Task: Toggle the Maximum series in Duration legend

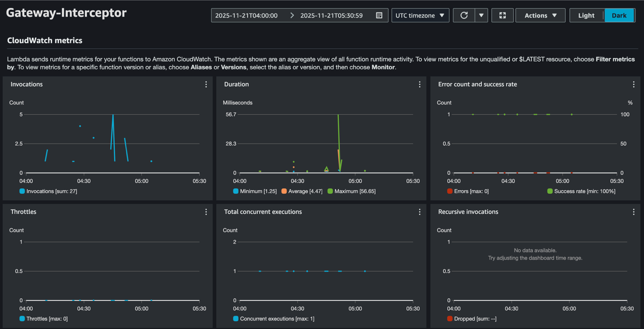Action: coord(352,191)
